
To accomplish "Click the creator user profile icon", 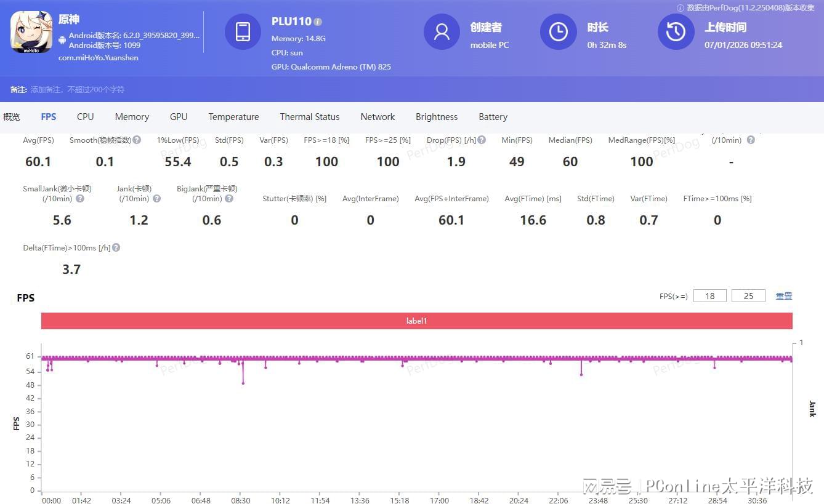I will click(x=442, y=32).
